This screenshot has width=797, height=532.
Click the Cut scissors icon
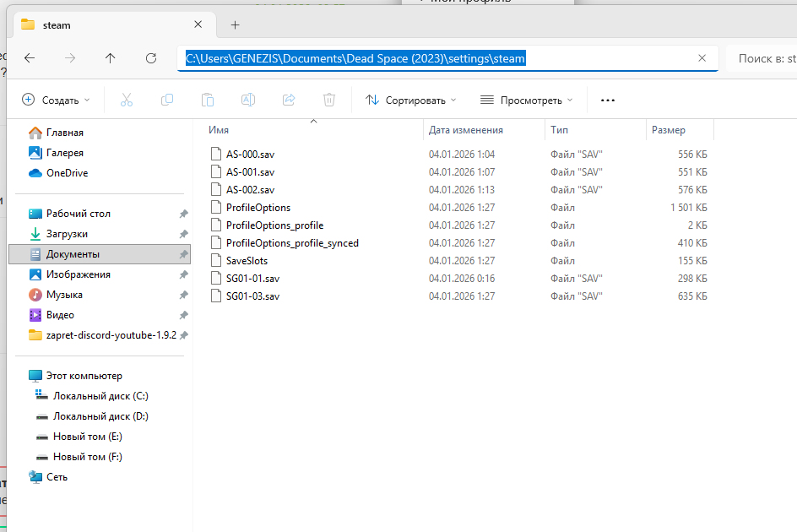click(x=127, y=100)
